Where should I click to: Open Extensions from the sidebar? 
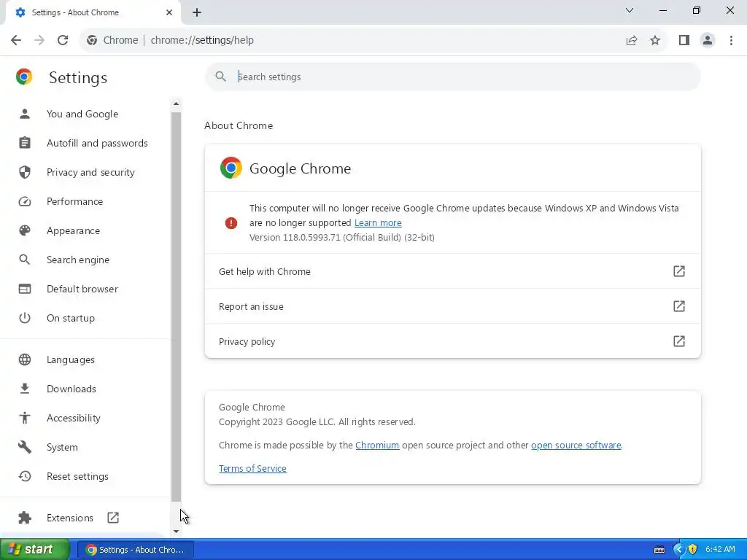(70, 518)
